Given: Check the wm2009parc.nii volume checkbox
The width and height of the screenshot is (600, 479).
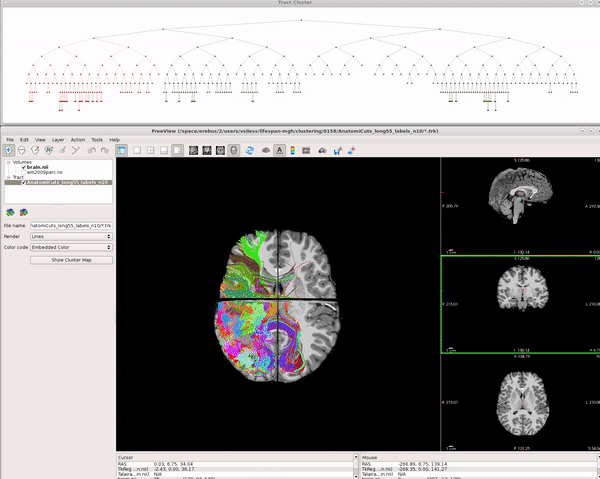Looking at the screenshot, I should point(24,172).
